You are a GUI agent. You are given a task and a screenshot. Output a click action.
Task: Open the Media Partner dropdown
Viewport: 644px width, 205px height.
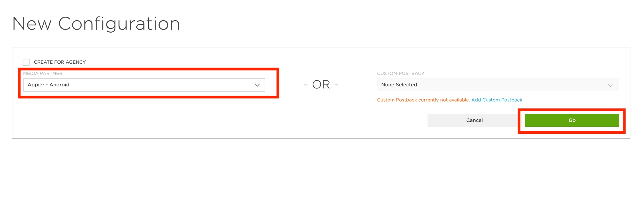pyautogui.click(x=144, y=85)
